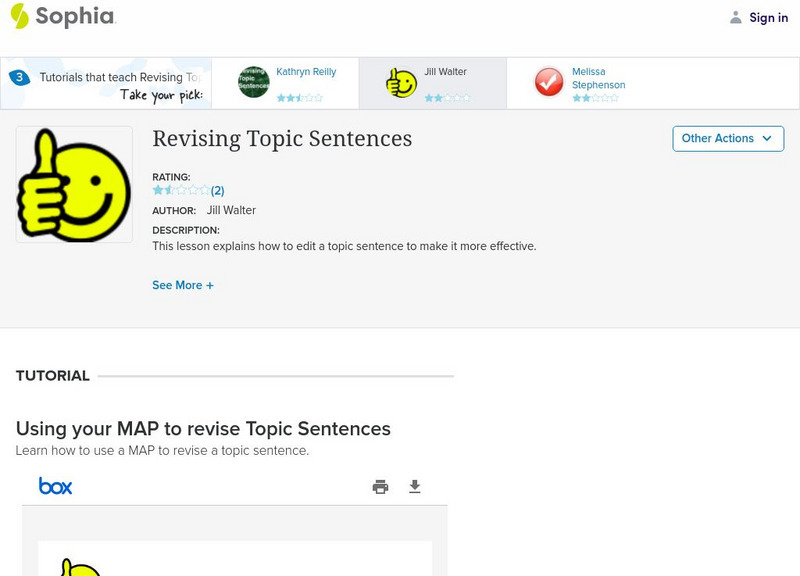Click the number 3 tutorials badge
Screen dimensions: 800x576
point(19,77)
